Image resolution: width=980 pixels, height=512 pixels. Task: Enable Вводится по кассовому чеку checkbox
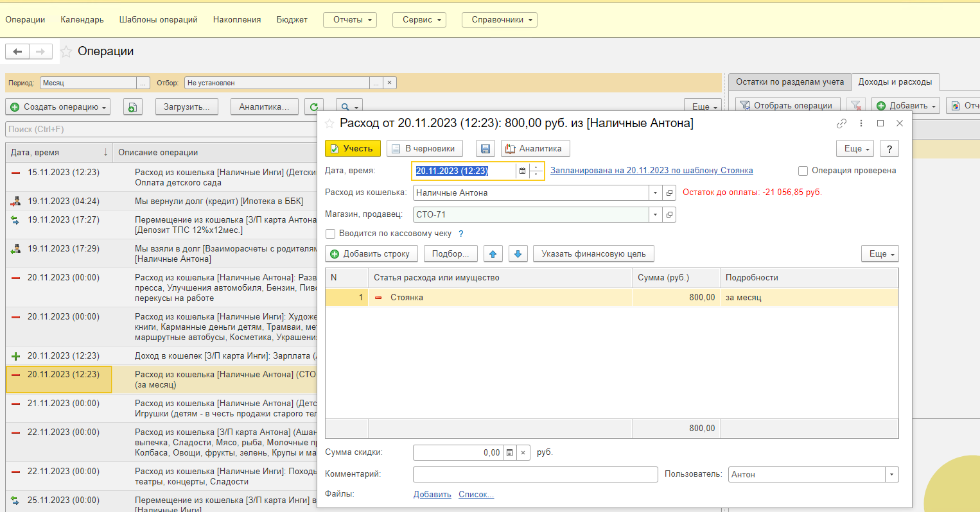331,234
